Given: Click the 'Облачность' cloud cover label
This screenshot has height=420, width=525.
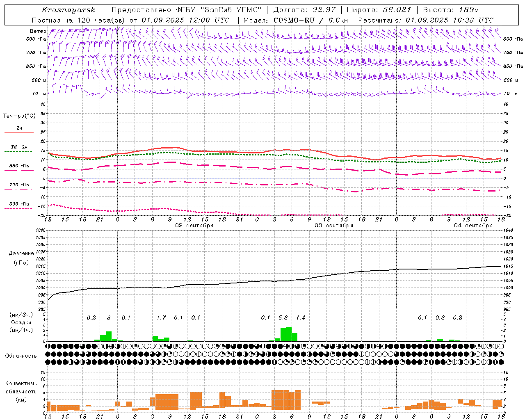Looking at the screenshot, I should coord(21,356).
